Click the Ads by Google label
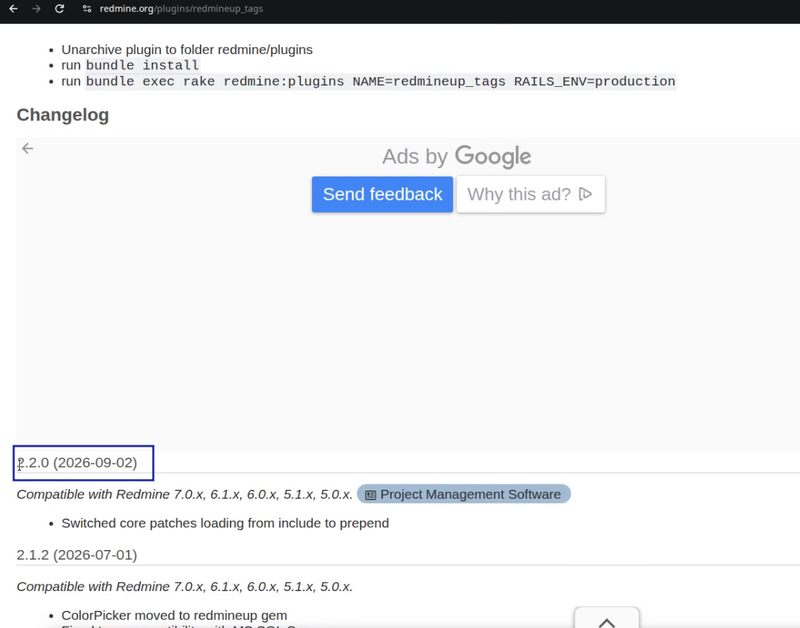 point(457,157)
